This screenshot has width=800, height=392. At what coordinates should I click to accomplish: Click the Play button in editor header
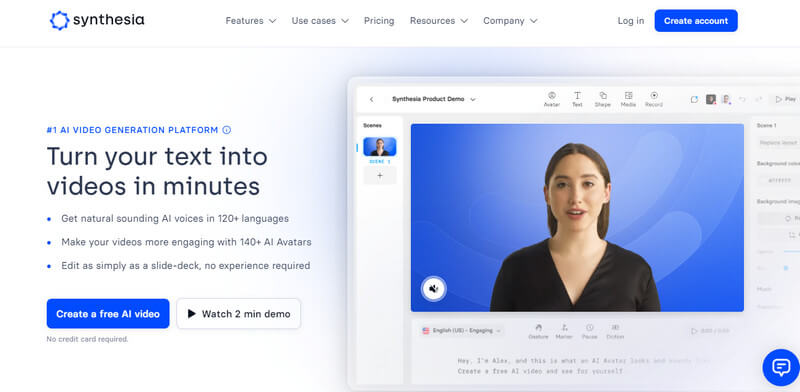[x=786, y=99]
